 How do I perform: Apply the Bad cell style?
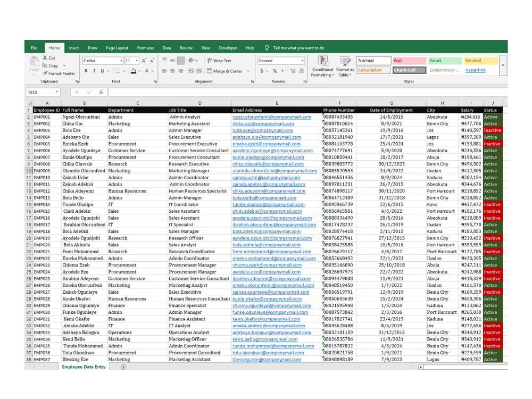point(409,61)
